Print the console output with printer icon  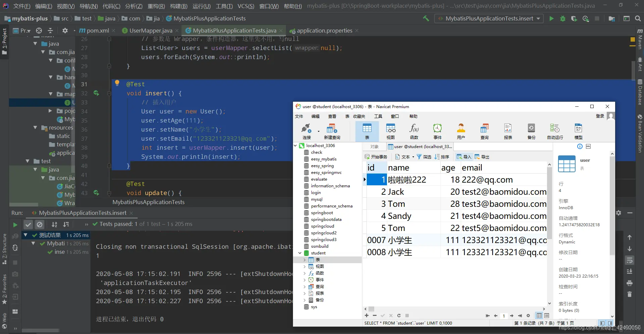[x=630, y=283]
